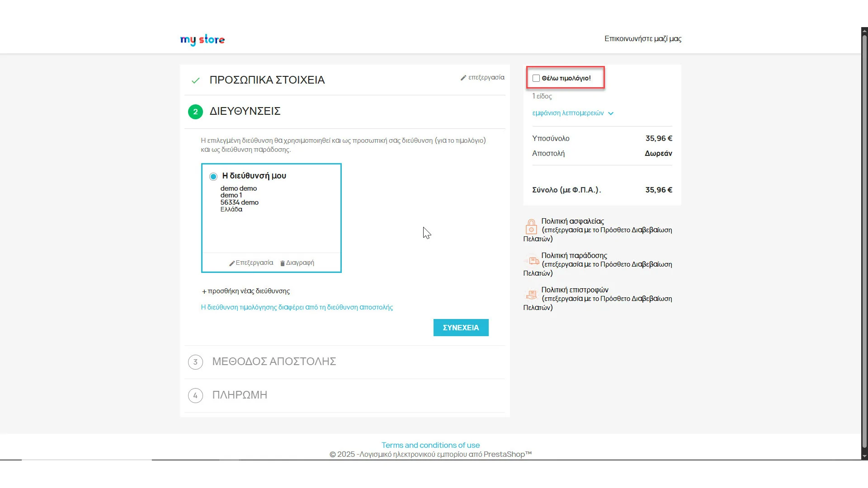Click the trash icon for Διαγραφή address
868x488 pixels.
pyautogui.click(x=283, y=263)
